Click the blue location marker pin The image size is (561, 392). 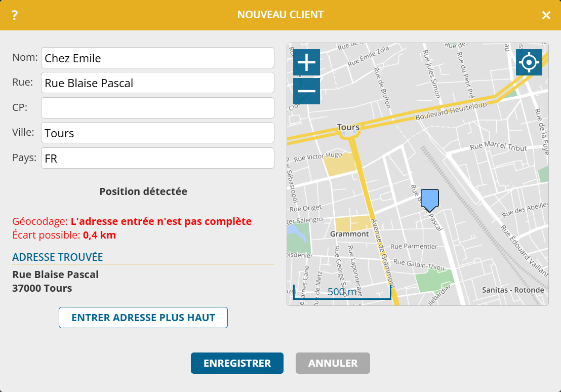430,200
